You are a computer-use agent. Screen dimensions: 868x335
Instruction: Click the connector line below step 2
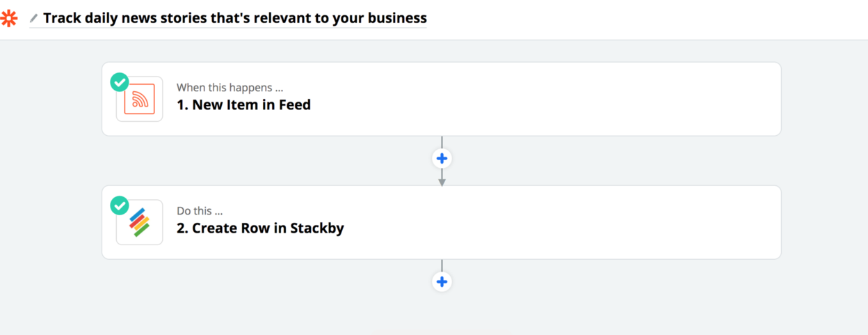pyautogui.click(x=442, y=265)
